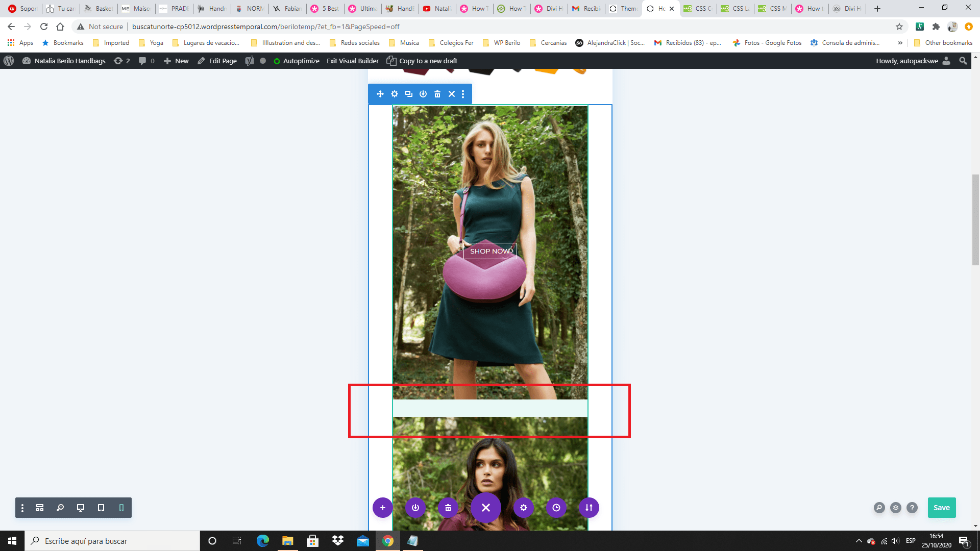The height and width of the screenshot is (551, 980).
Task: Open comments indicator in admin bar
Action: [x=146, y=61]
